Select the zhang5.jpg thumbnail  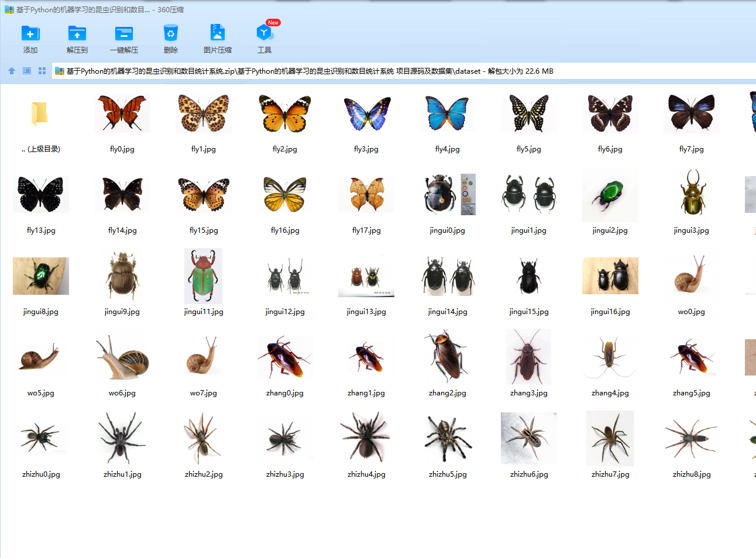click(692, 357)
